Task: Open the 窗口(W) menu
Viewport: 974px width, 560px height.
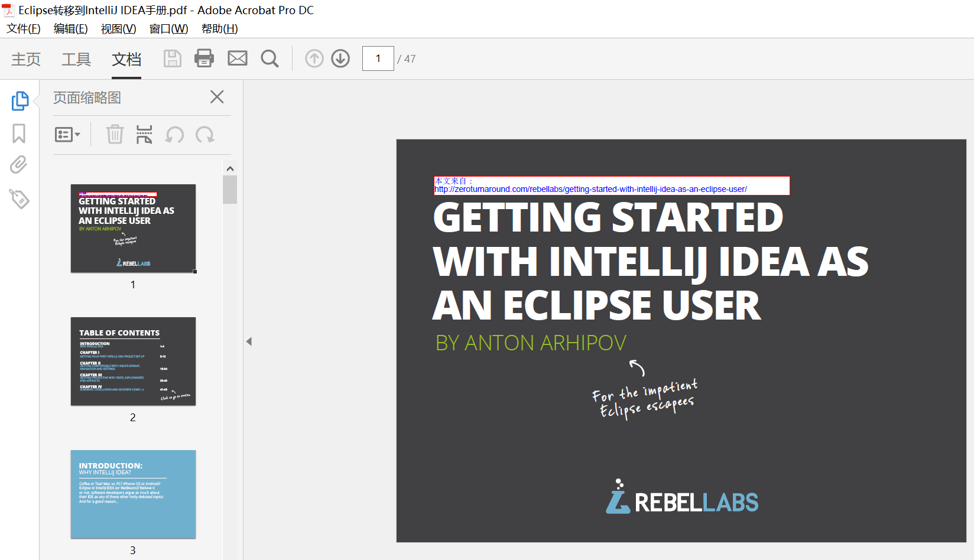Action: tap(168, 29)
